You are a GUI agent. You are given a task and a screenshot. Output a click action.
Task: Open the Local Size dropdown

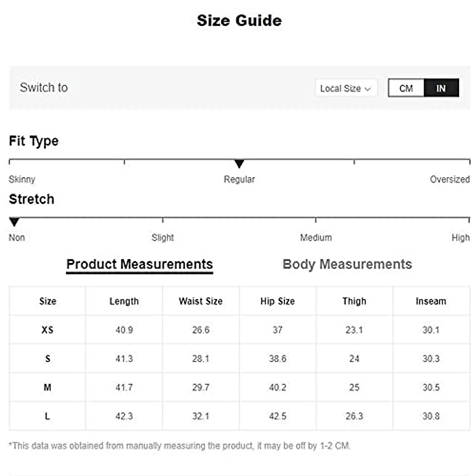pyautogui.click(x=345, y=88)
